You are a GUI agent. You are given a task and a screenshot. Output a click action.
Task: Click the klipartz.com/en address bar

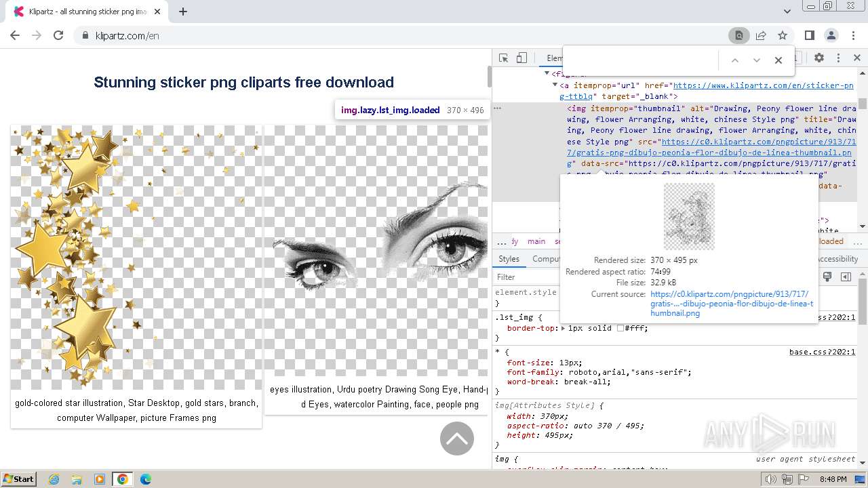pyautogui.click(x=400, y=35)
